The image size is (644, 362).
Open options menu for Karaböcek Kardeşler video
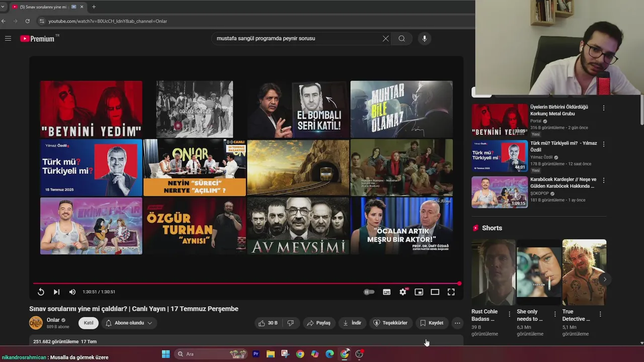pyautogui.click(x=603, y=180)
